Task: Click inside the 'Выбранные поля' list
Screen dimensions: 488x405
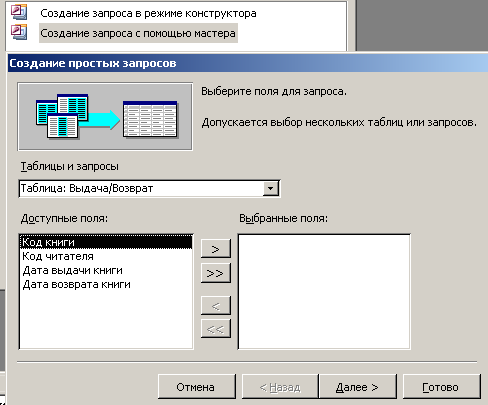Action: tap(324, 292)
